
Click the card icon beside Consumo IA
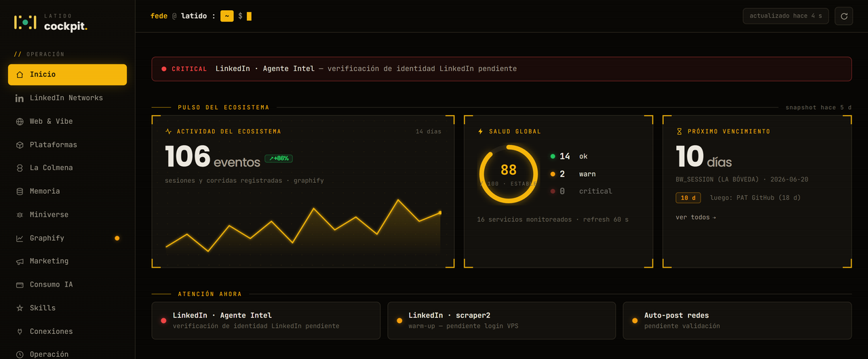pyautogui.click(x=20, y=285)
